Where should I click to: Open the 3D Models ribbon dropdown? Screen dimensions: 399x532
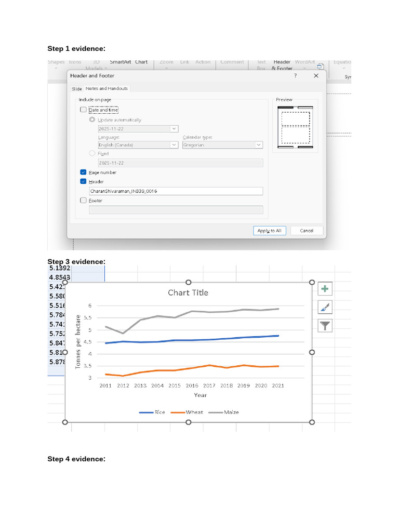pyautogui.click(x=96, y=65)
